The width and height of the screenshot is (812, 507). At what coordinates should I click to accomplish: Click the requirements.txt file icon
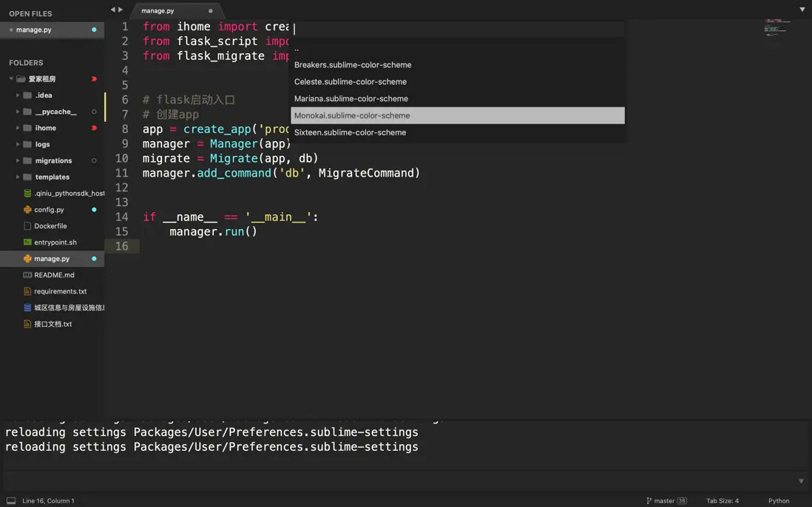tap(27, 291)
